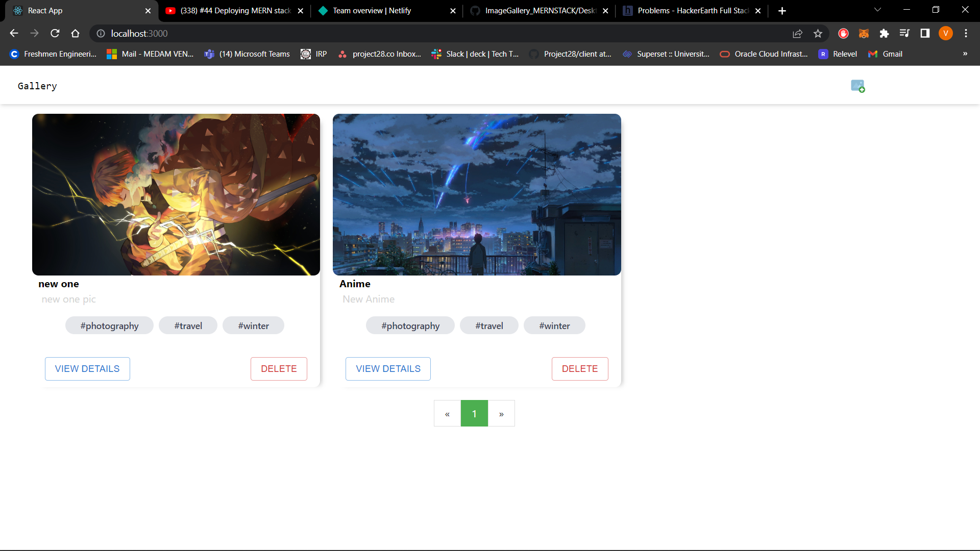Expand the tab search chevron
980x551 pixels.
click(x=877, y=10)
